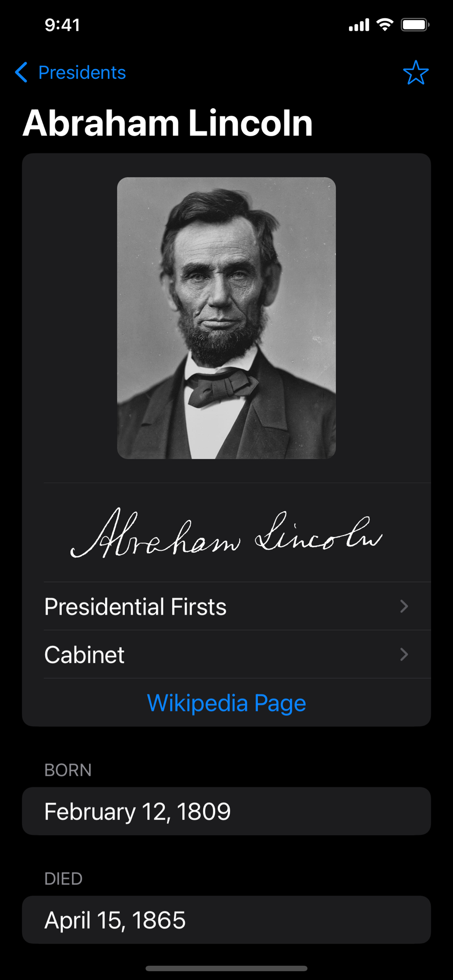Tap the favorite star icon

tap(416, 73)
